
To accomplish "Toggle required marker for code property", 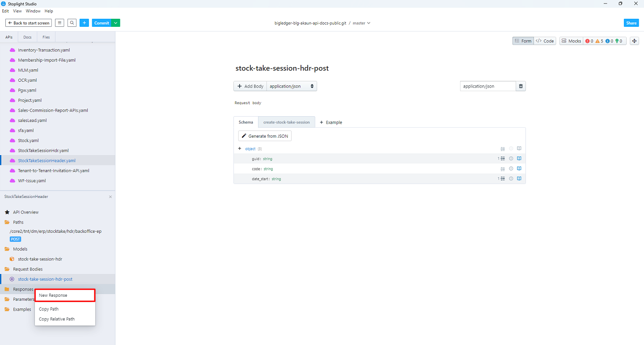I will tap(511, 169).
